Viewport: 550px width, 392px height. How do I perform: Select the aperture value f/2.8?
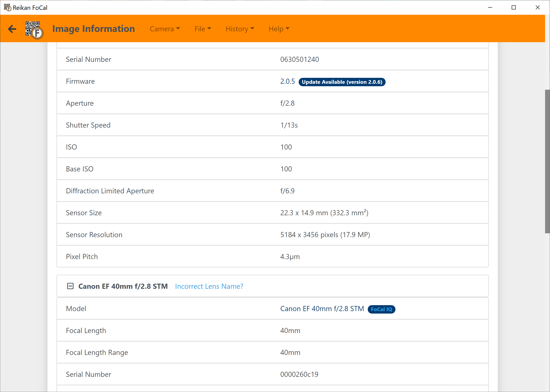pyautogui.click(x=287, y=103)
